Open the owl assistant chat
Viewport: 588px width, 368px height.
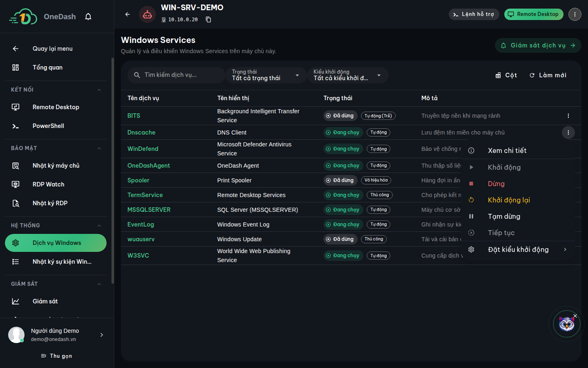tap(566, 324)
